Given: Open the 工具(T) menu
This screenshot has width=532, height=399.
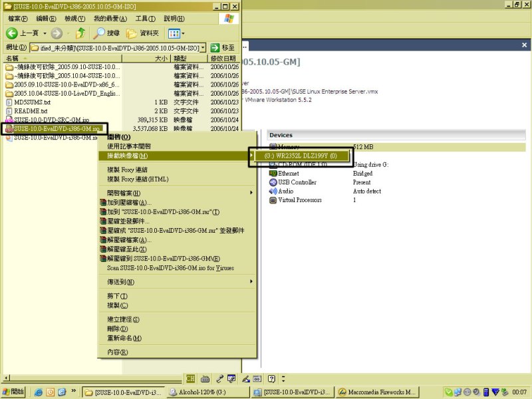Looking at the screenshot, I should [x=146, y=19].
